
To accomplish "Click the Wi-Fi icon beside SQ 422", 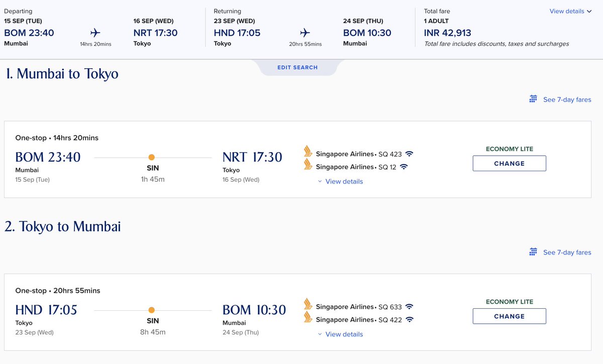I will tap(409, 320).
